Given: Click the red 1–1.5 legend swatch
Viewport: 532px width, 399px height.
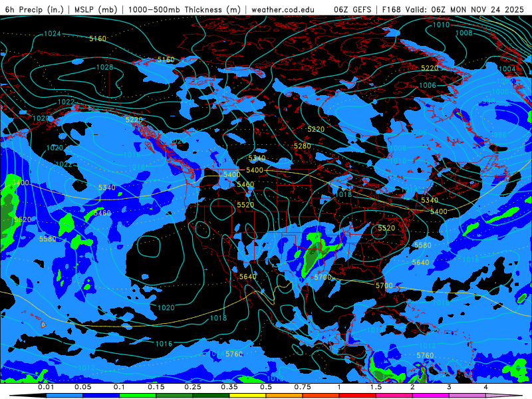Looking at the screenshot, I should [x=358, y=396].
